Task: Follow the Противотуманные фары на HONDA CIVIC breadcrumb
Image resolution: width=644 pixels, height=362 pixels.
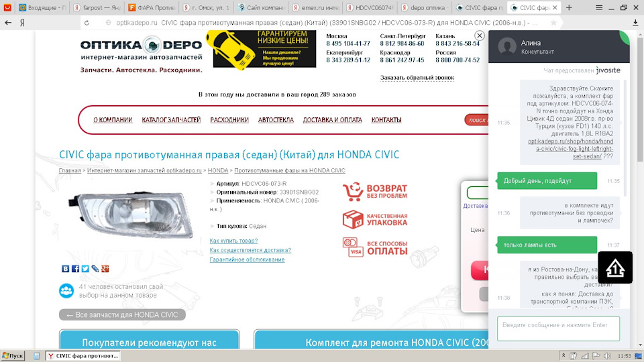Action: [290, 170]
